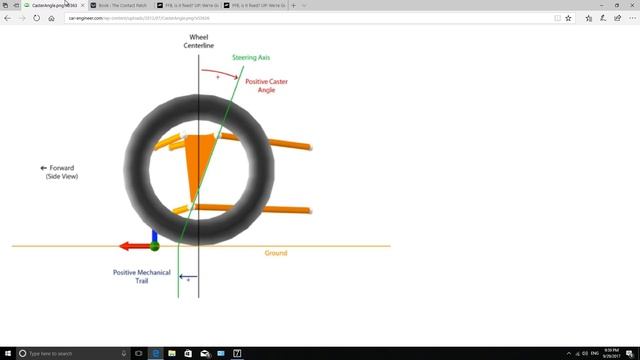This screenshot has height=360, width=640.
Task: Close the CasterAngle.png tab
Action: point(82,5)
